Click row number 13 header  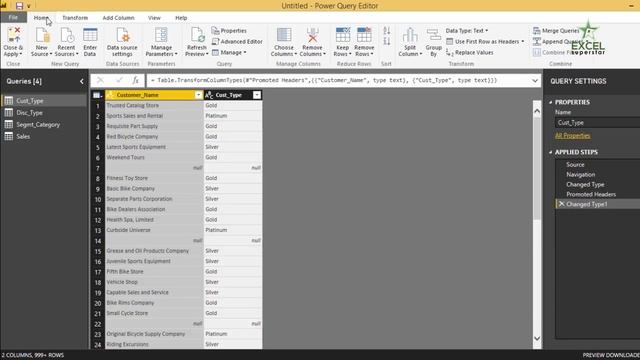point(98,230)
